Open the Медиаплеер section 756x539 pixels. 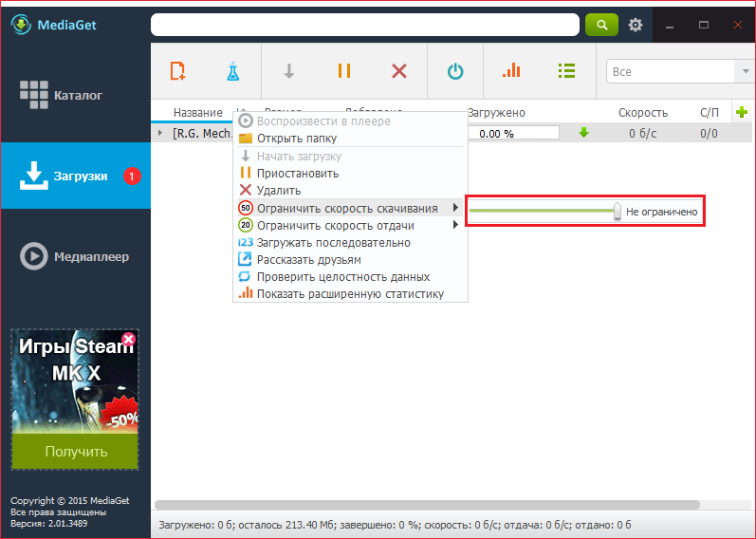(76, 256)
